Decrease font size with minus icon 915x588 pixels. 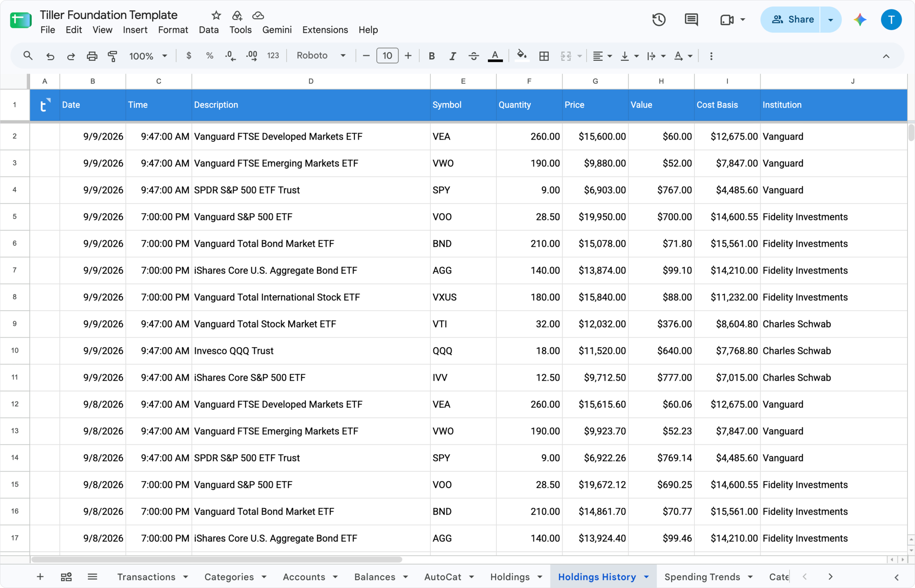pyautogui.click(x=366, y=56)
